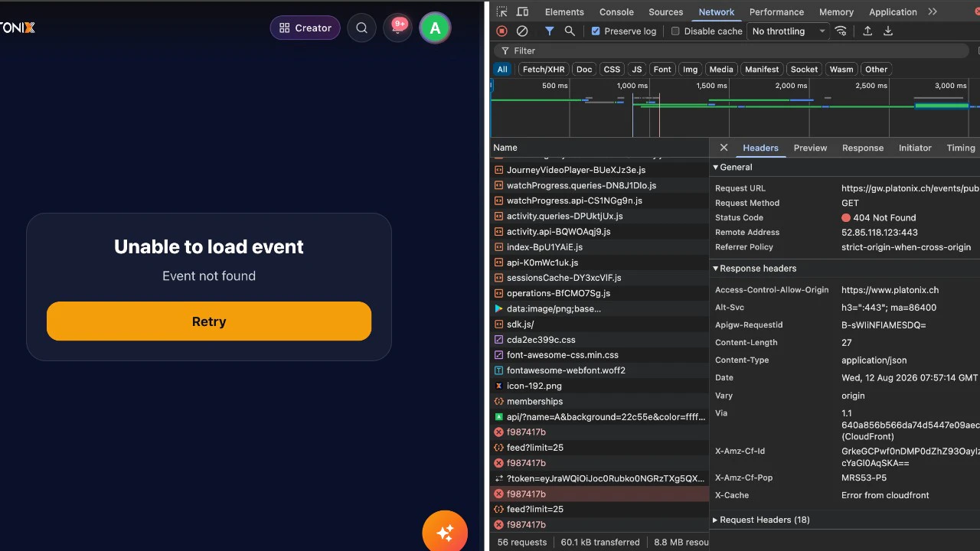Click the Retry button

209,321
